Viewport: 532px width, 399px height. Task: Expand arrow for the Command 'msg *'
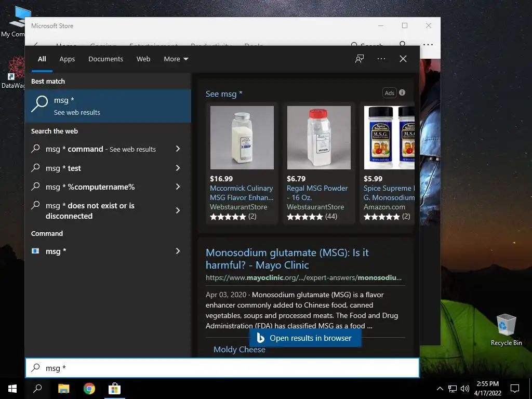coord(178,251)
